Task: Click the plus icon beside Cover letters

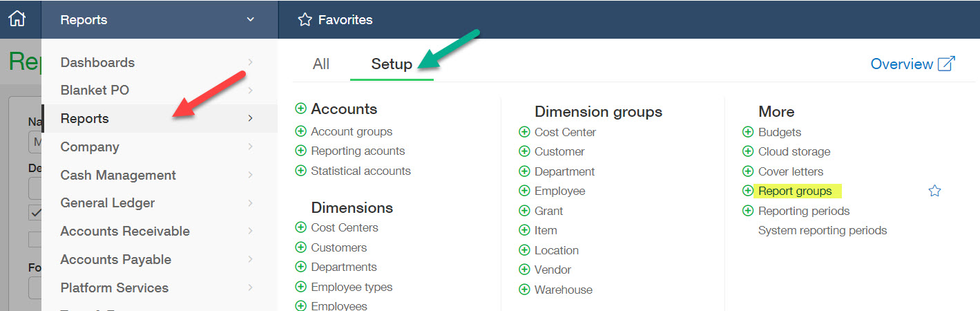Action: [747, 171]
